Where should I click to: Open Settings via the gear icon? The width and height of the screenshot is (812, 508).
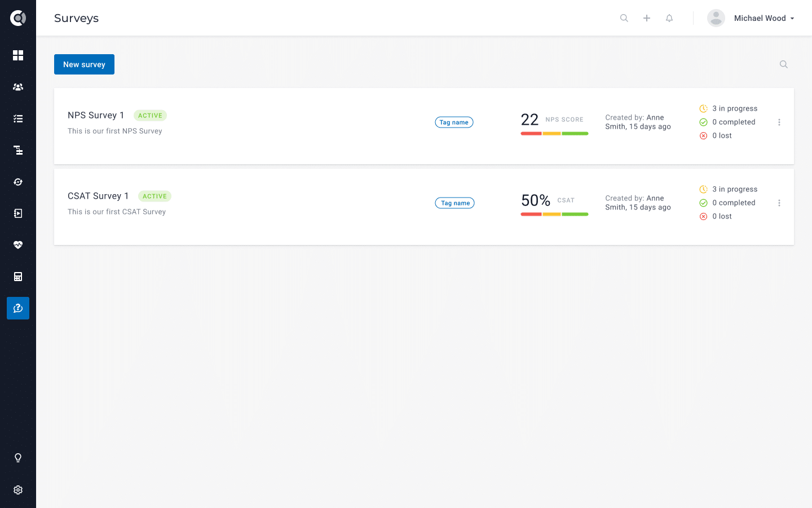18,490
